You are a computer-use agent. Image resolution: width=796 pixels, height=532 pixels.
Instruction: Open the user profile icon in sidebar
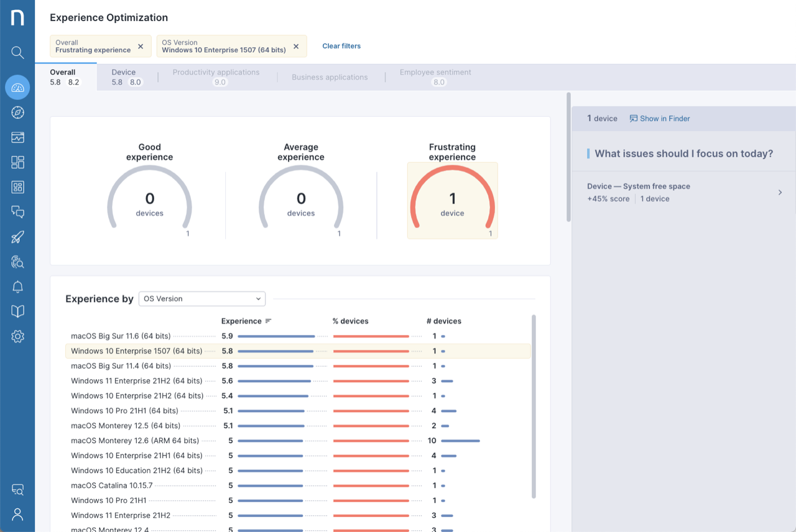[x=17, y=514]
